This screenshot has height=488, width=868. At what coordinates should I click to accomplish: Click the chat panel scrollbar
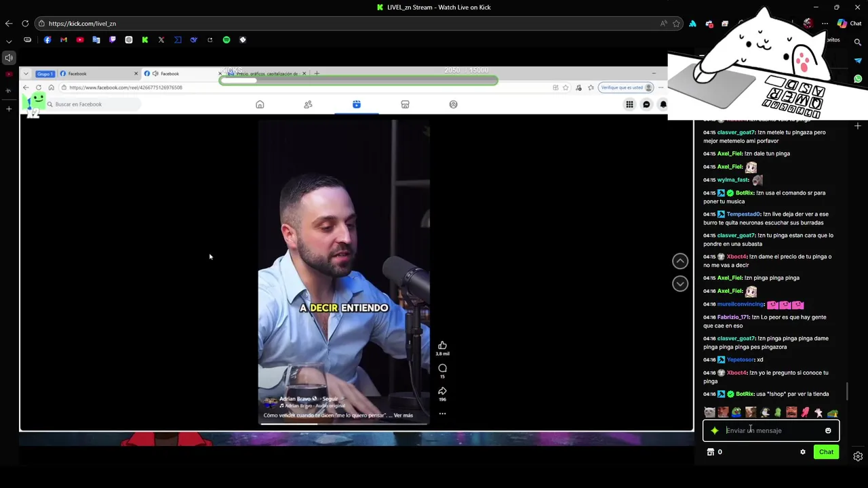(847, 391)
